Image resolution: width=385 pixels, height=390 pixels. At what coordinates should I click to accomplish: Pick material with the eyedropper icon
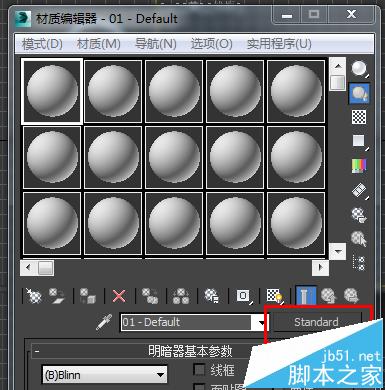tap(104, 322)
